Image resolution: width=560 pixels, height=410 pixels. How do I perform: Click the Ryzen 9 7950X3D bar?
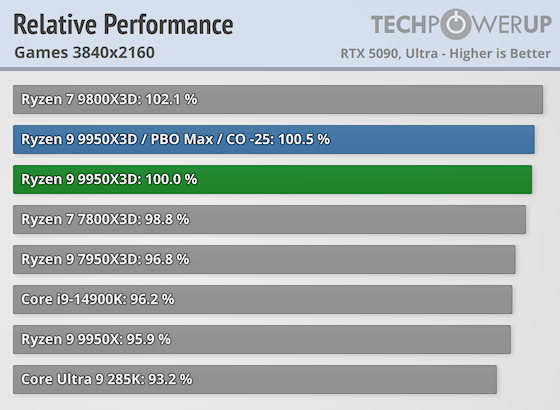pos(264,260)
